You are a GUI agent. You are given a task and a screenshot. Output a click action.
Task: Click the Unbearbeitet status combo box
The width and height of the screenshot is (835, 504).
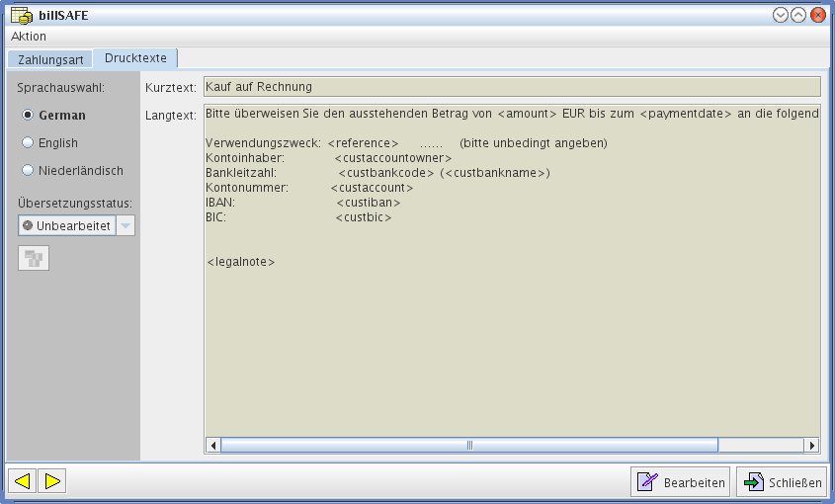66,225
